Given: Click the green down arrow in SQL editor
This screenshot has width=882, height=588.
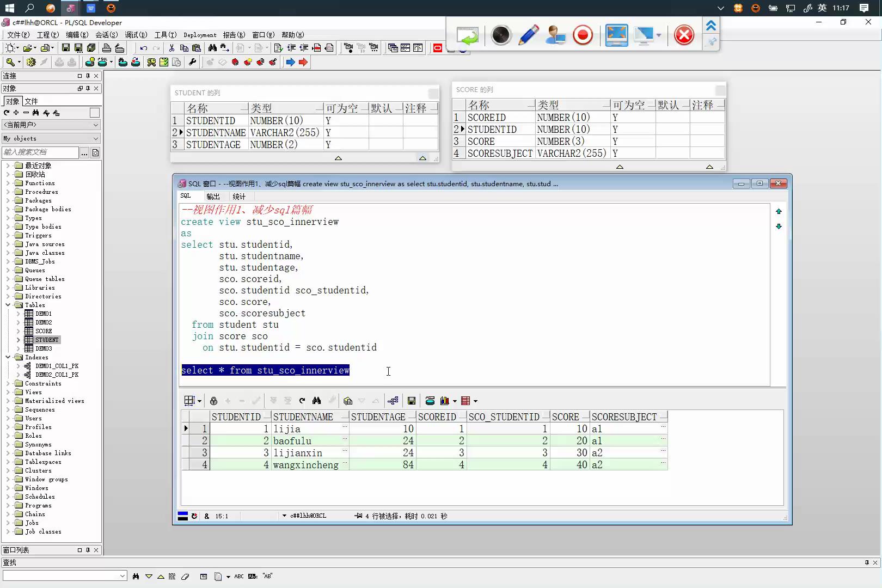Looking at the screenshot, I should (779, 226).
